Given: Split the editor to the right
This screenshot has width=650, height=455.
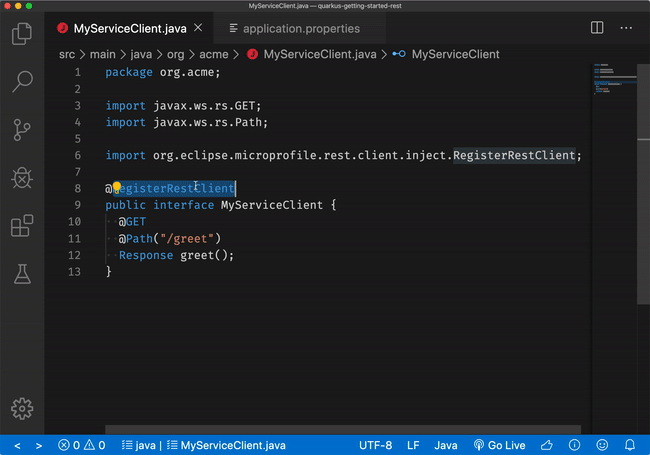Looking at the screenshot, I should tap(598, 28).
